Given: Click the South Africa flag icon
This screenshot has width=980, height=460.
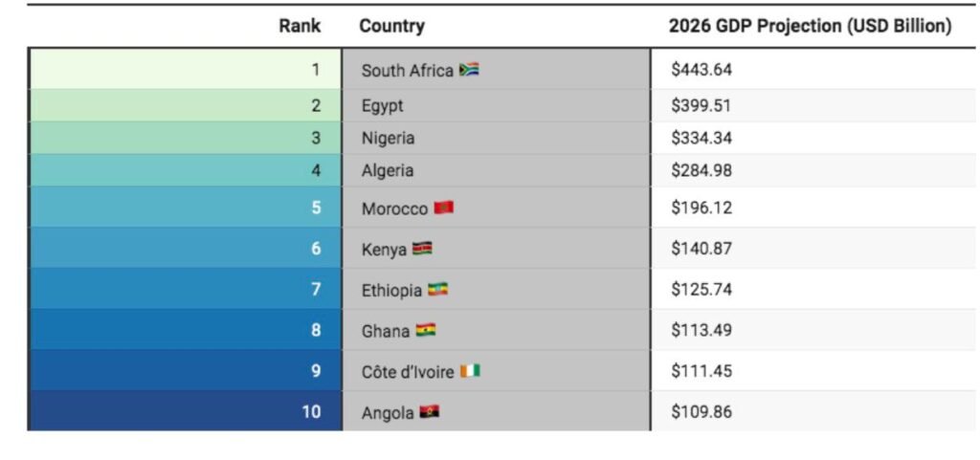Looking at the screenshot, I should pos(469,70).
